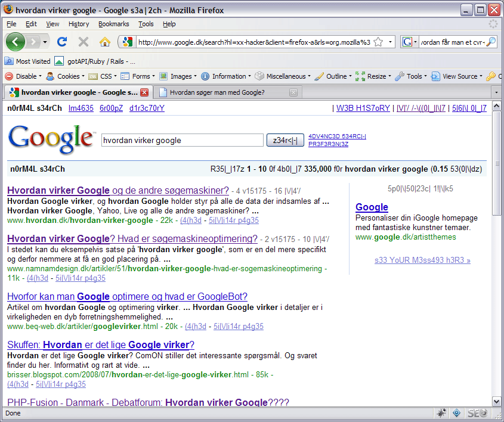Image resolution: width=504 pixels, height=422 pixels.
Task: Open result 'Skuffen: Hvordan er det lige Google virker?'
Action: [101, 345]
